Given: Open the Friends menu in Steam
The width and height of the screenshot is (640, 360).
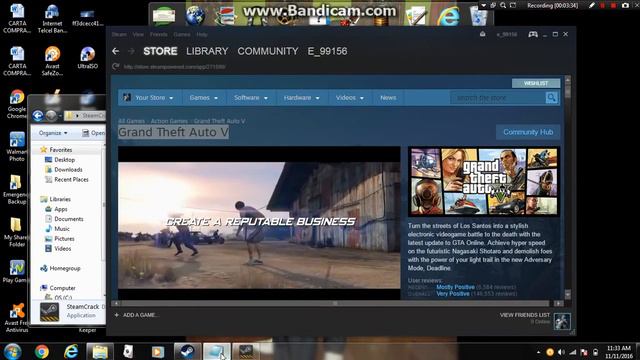Looking at the screenshot, I should (158, 34).
